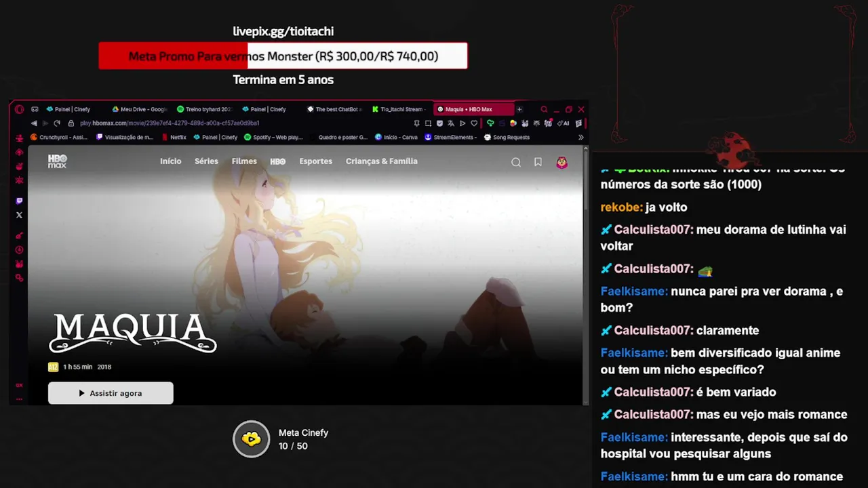Go to Início in HBO Max nav
Viewport: 868px width, 488px height.
pyautogui.click(x=170, y=161)
